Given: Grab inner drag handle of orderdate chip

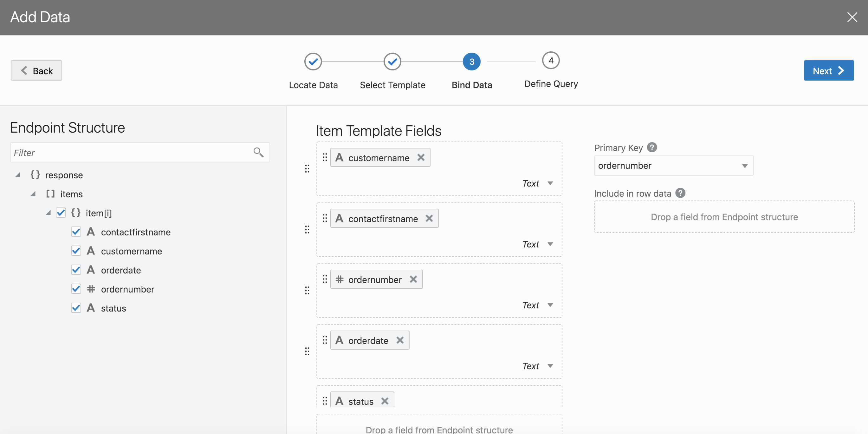Looking at the screenshot, I should click(x=325, y=340).
